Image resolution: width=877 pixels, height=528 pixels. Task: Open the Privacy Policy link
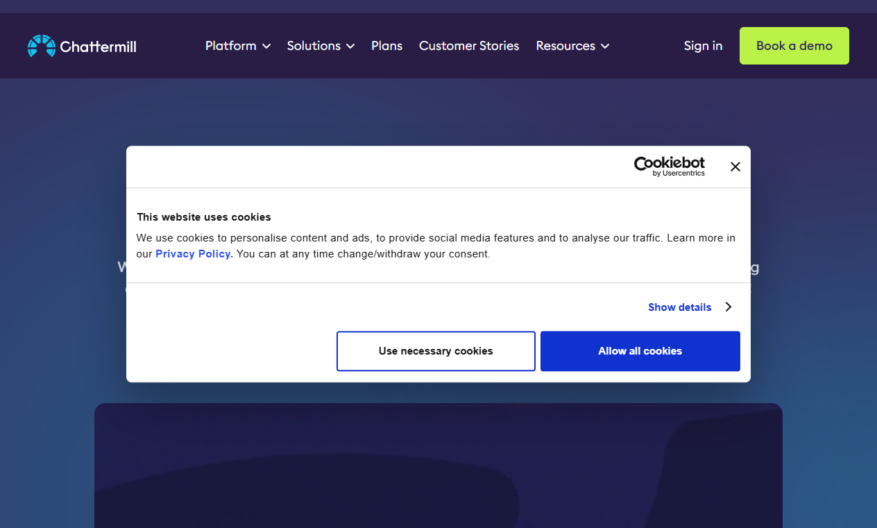pos(194,254)
